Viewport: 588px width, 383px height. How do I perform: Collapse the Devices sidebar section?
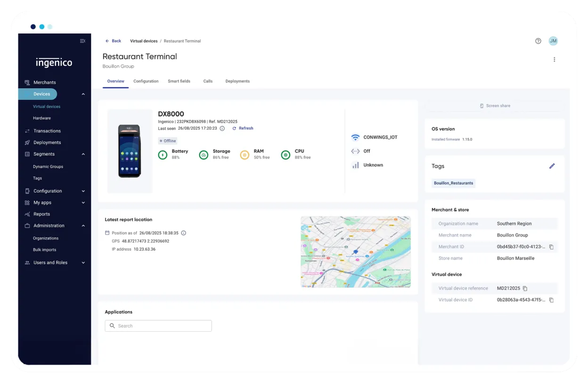click(83, 94)
